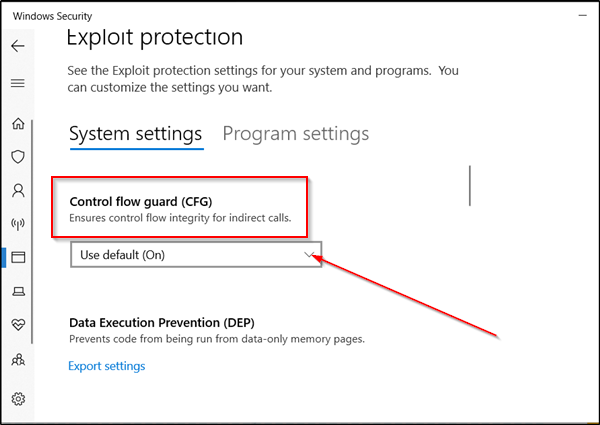Click the Exploit protection page title
Screen dimensions: 600x425
155,38
